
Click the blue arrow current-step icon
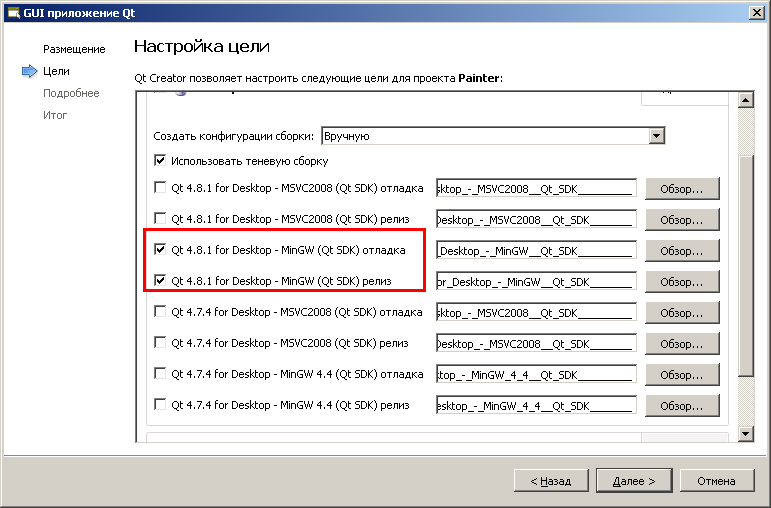[x=30, y=71]
